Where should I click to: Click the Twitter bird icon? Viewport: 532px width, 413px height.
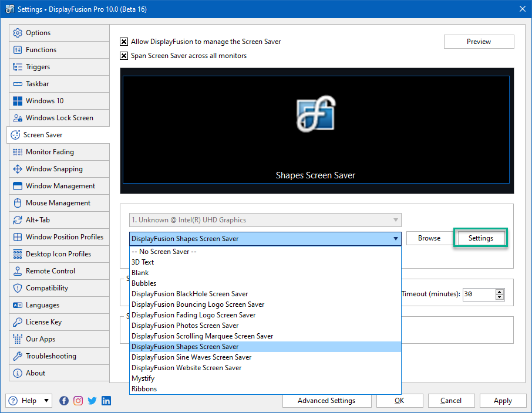[x=92, y=401]
